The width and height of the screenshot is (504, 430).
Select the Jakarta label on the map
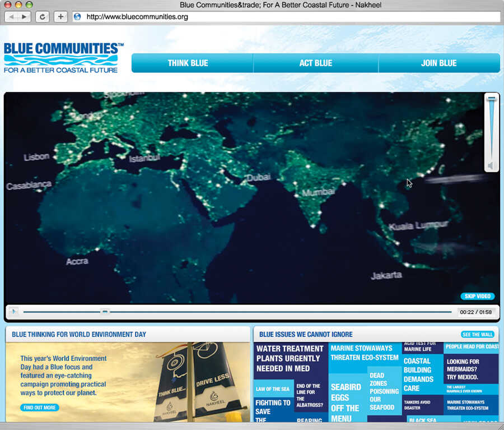point(386,275)
